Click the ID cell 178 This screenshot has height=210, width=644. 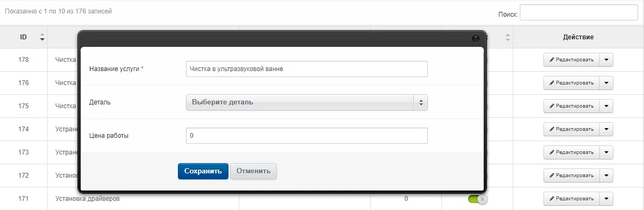pos(24,60)
